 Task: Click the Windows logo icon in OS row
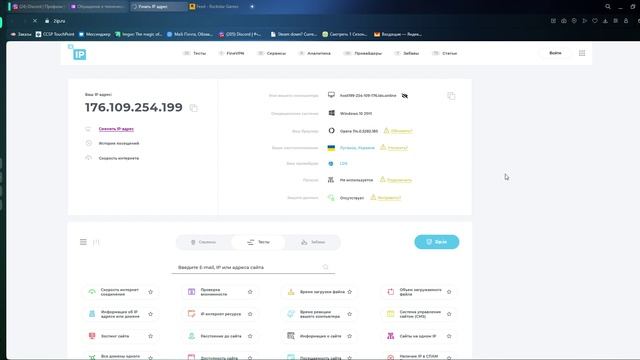331,113
